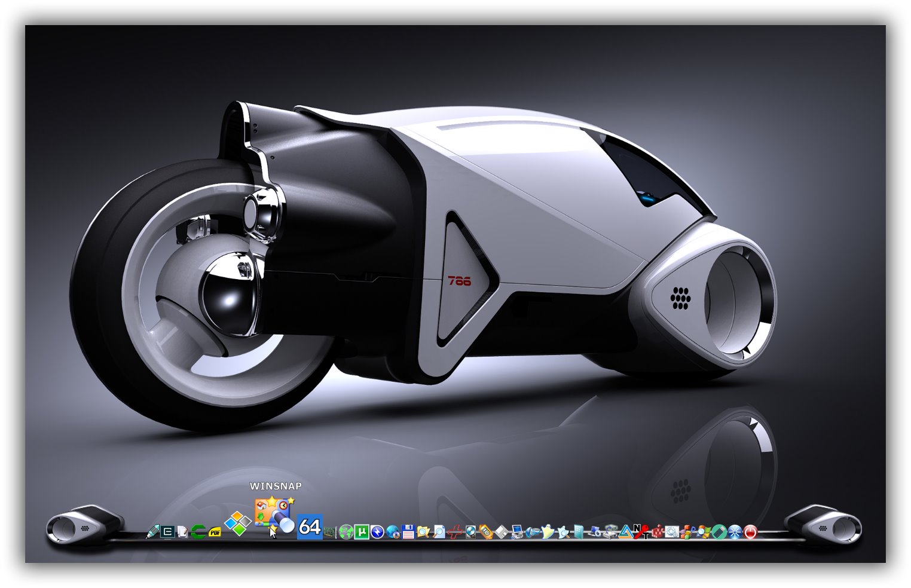This screenshot has width=911, height=588.
Task: Launch the green C-shaped icon
Action: 198,532
